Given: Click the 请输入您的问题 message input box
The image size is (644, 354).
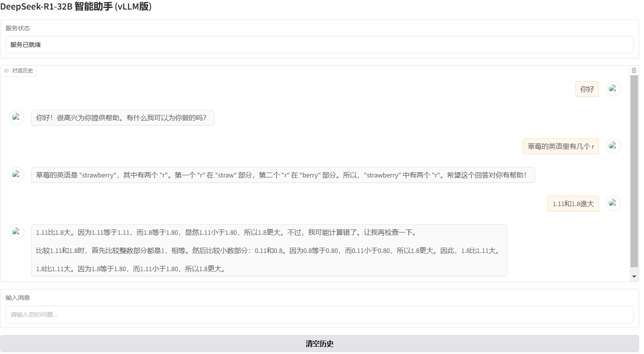Looking at the screenshot, I should click(319, 315).
